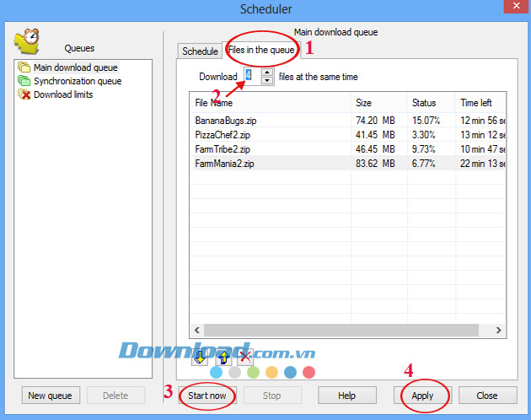This screenshot has width=531, height=420.
Task: Click the 46.45 MB size cell
Action: (375, 149)
